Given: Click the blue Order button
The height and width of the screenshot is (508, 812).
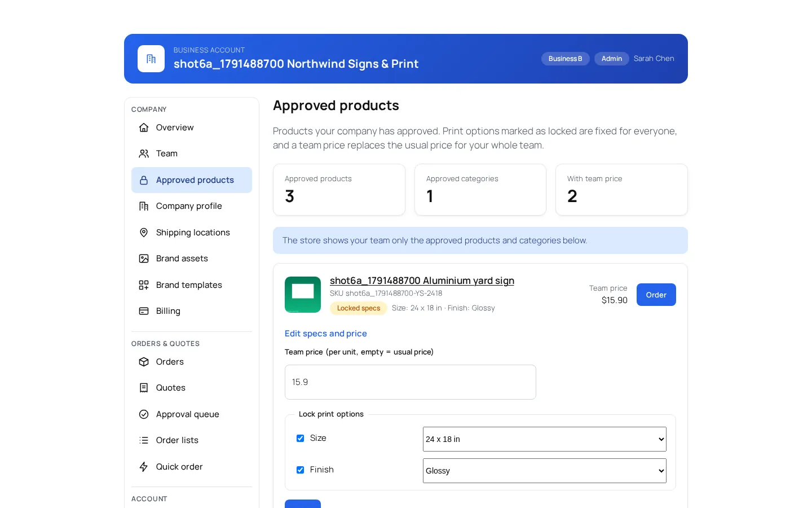Looking at the screenshot, I should point(656,295).
